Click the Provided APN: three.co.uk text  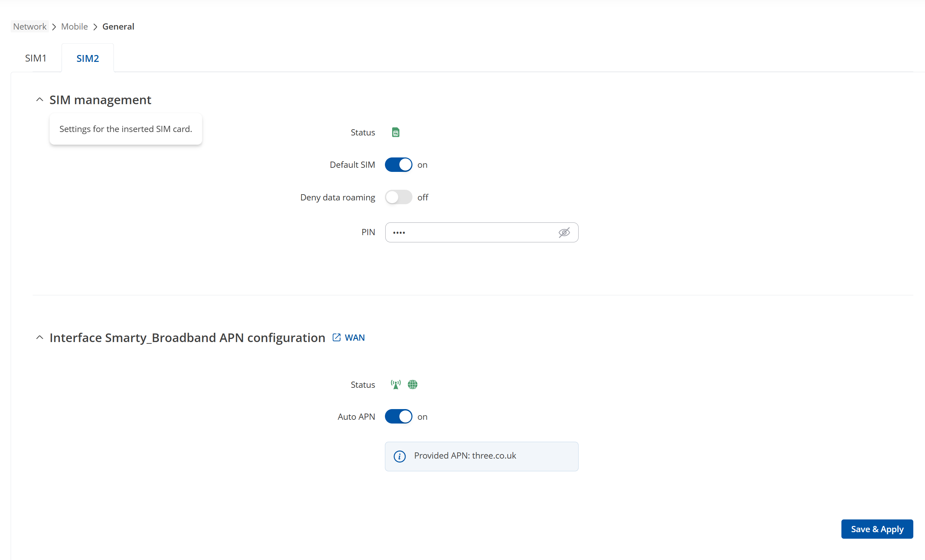(465, 456)
